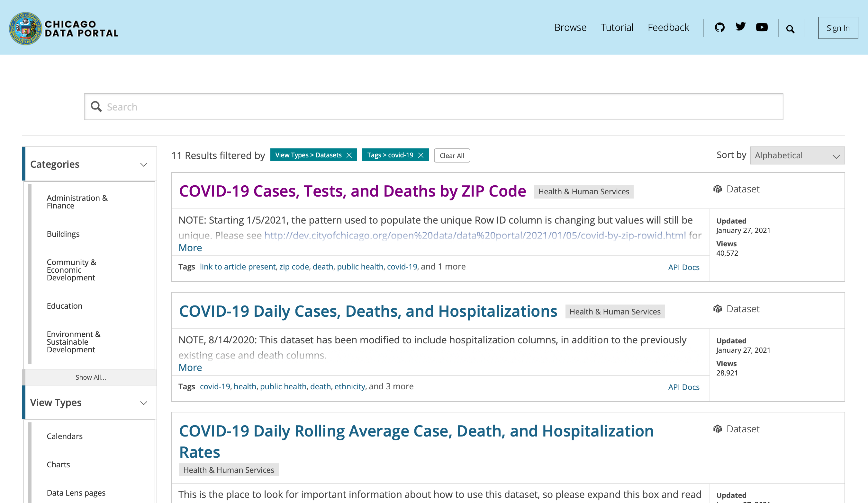The width and height of the screenshot is (868, 503).
Task: Collapse the Categories section
Action: tap(90, 164)
